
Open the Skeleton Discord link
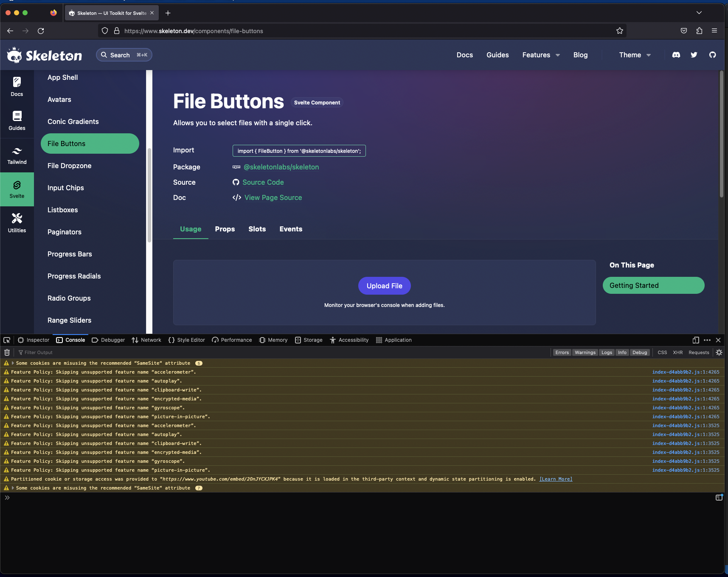pos(676,55)
